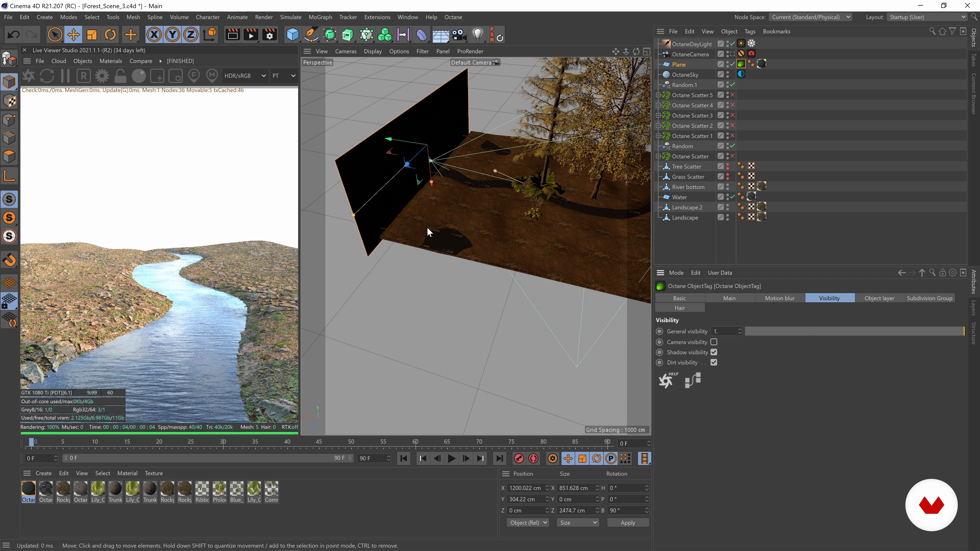This screenshot has width=980, height=551.
Task: Toggle Water object visibility dots
Action: pyautogui.click(x=727, y=197)
